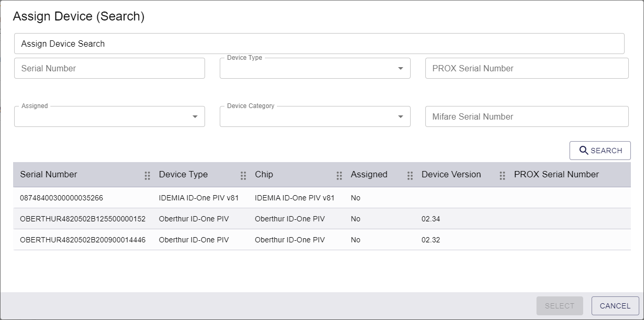This screenshot has width=644, height=320.
Task: Open the Device Category dropdown
Action: tap(315, 116)
